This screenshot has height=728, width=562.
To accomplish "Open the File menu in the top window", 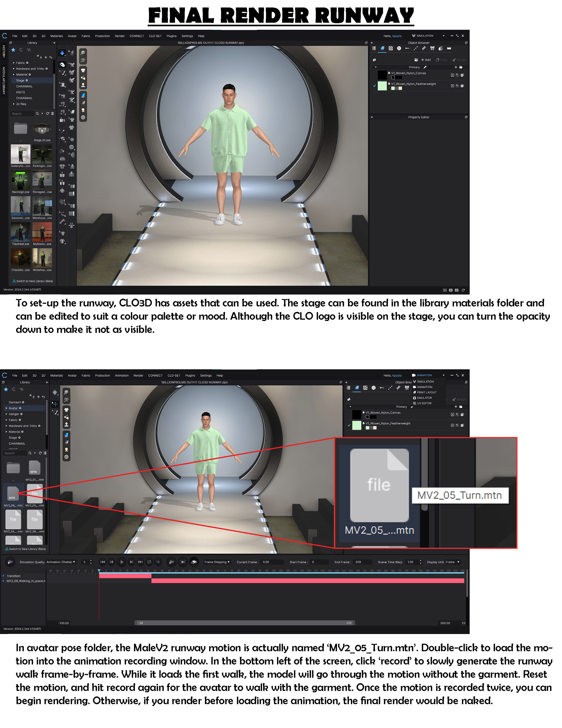I will pos(15,36).
